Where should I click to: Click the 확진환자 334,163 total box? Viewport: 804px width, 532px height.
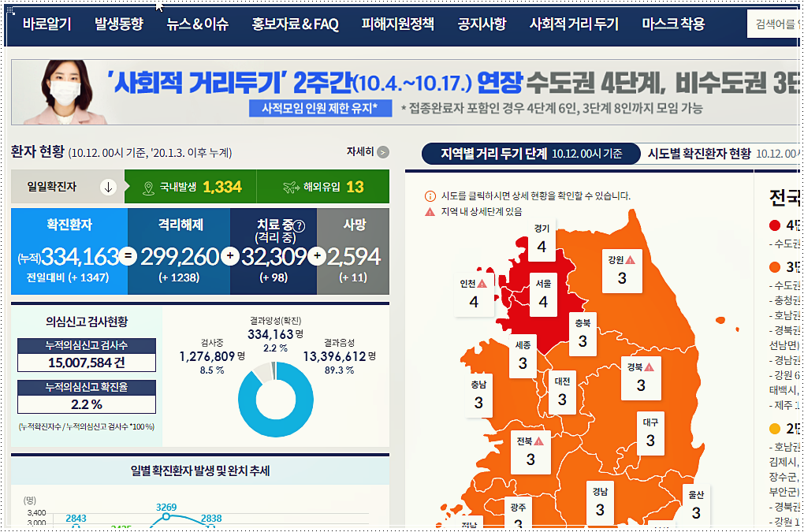click(69, 251)
